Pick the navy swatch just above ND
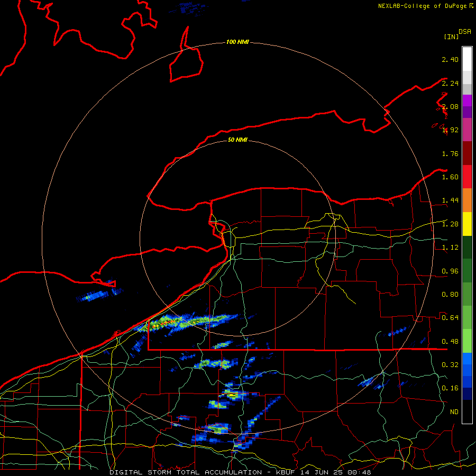 tap(467, 393)
